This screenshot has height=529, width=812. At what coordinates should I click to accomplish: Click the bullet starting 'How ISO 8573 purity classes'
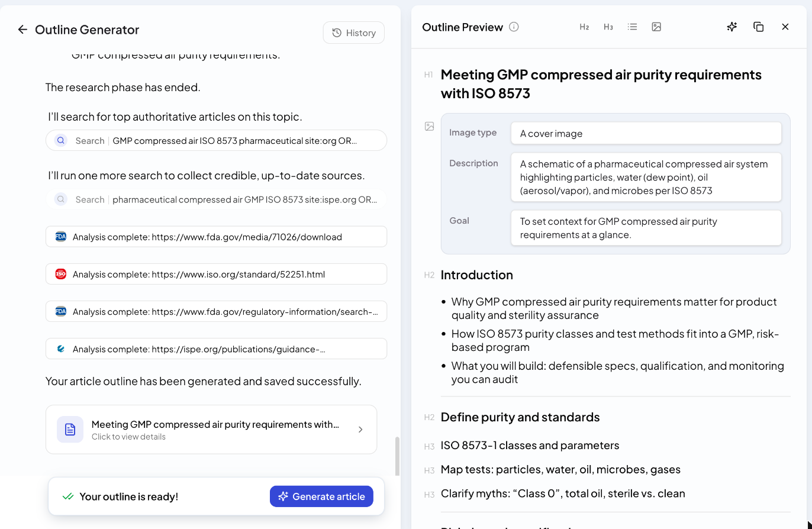pos(615,340)
